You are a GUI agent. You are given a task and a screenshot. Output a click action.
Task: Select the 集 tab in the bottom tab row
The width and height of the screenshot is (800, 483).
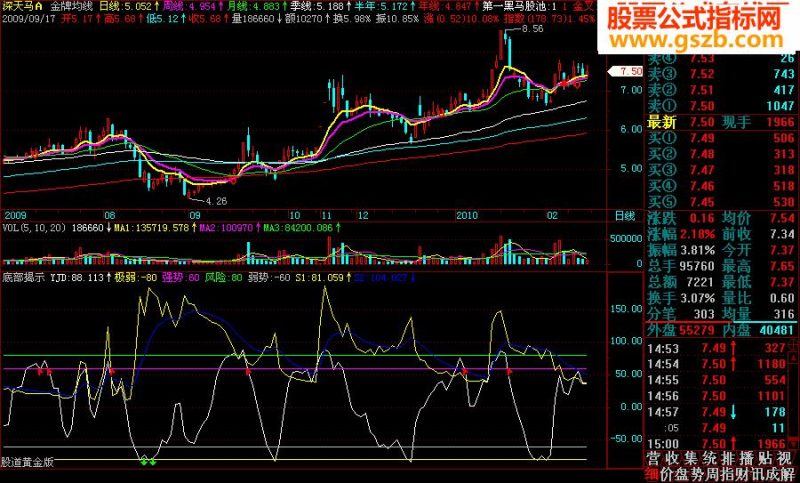(692, 457)
